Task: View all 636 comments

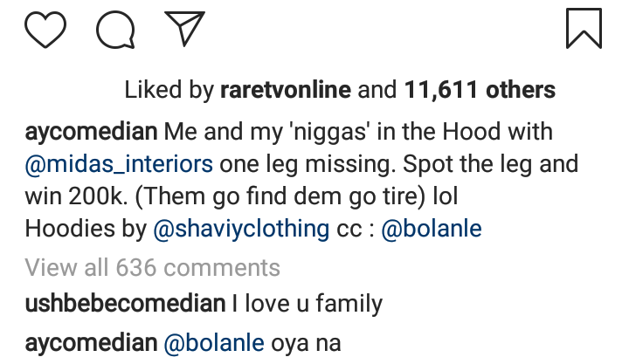Action: tap(153, 267)
